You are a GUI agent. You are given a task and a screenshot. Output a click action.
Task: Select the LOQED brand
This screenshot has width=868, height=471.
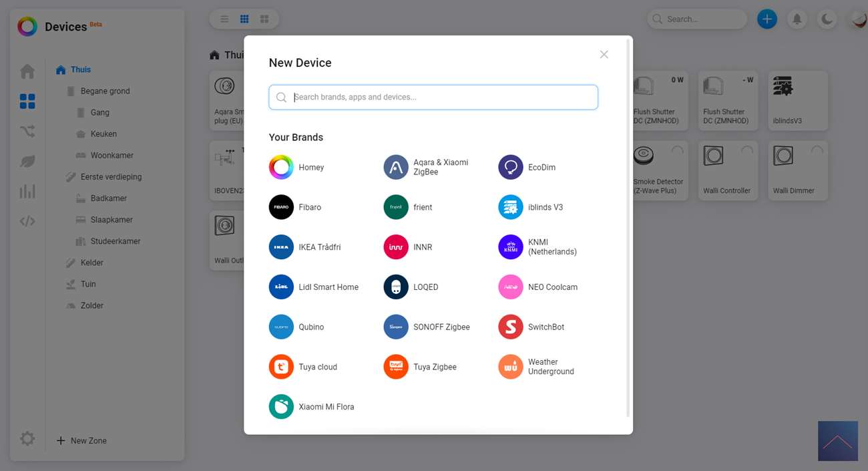[x=411, y=287]
